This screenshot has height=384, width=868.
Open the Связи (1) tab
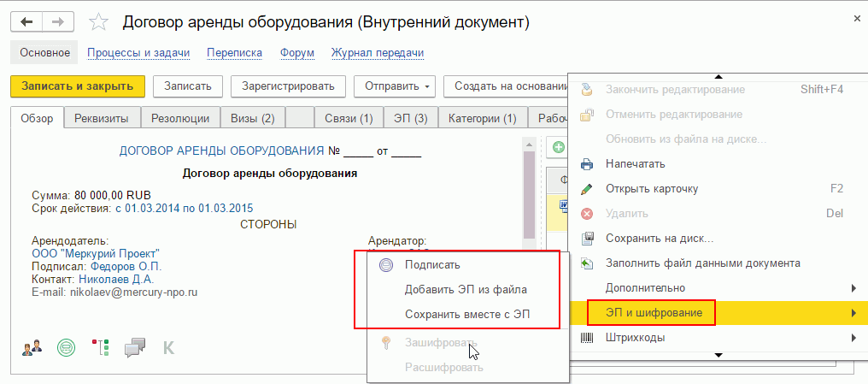(x=349, y=118)
